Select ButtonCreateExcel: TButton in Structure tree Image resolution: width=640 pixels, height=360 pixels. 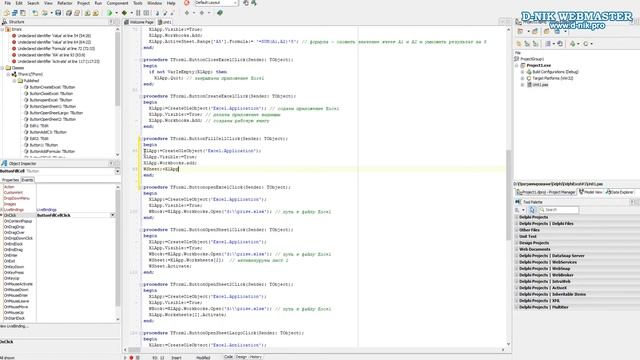52,87
